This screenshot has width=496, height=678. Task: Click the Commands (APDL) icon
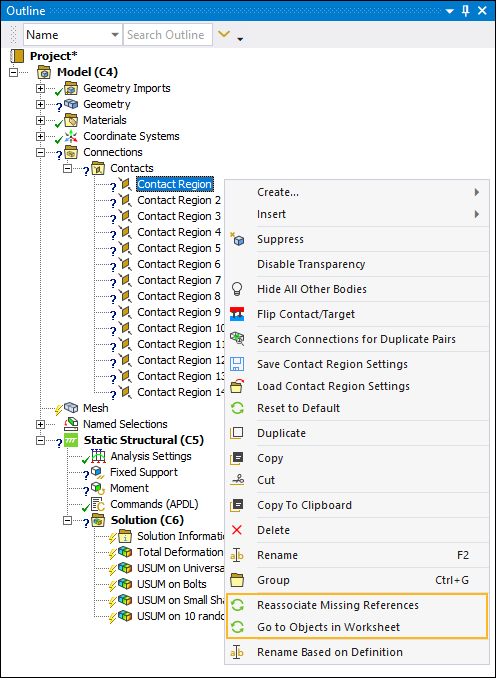98,504
